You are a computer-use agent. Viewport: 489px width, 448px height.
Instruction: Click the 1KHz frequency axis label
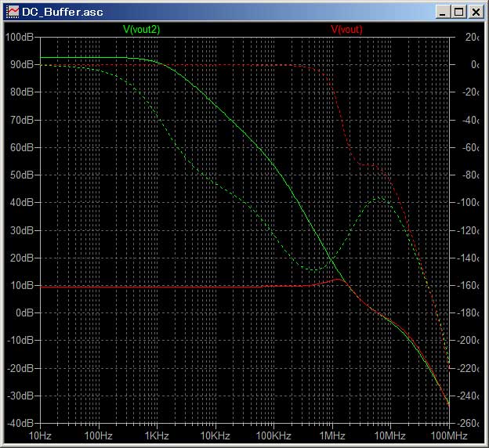(157, 435)
